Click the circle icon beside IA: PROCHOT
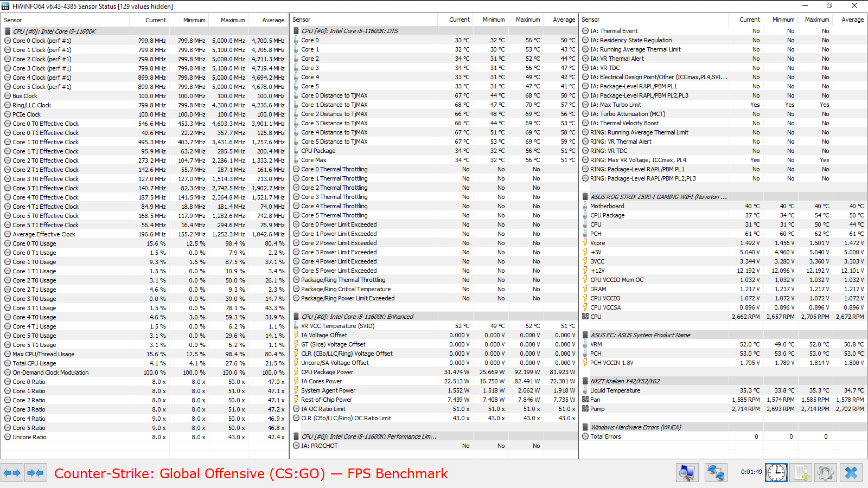The width and height of the screenshot is (868, 488). [x=296, y=446]
